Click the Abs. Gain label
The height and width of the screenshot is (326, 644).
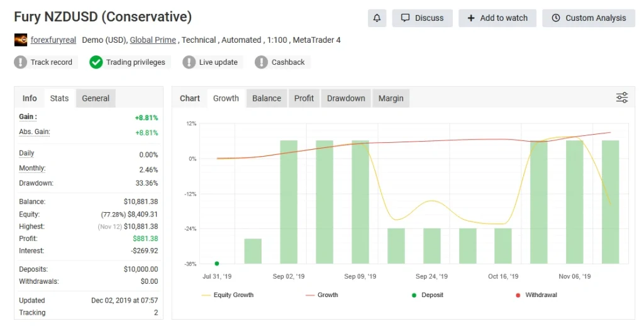[35, 132]
